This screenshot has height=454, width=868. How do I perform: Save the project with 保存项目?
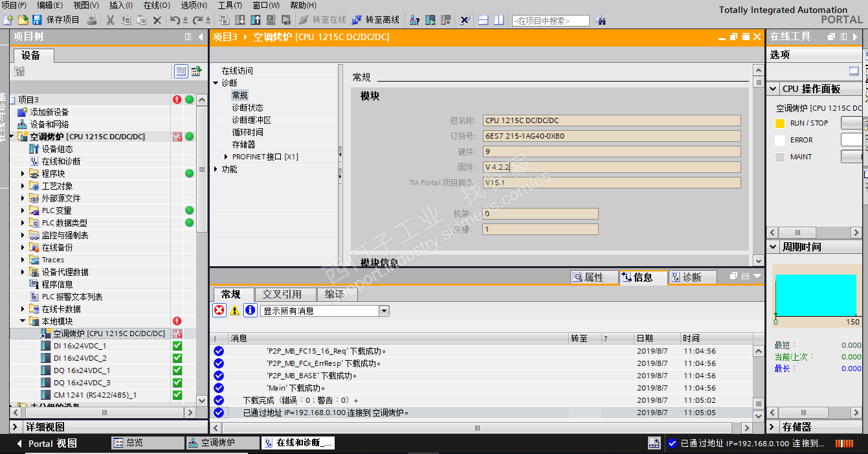click(56, 20)
